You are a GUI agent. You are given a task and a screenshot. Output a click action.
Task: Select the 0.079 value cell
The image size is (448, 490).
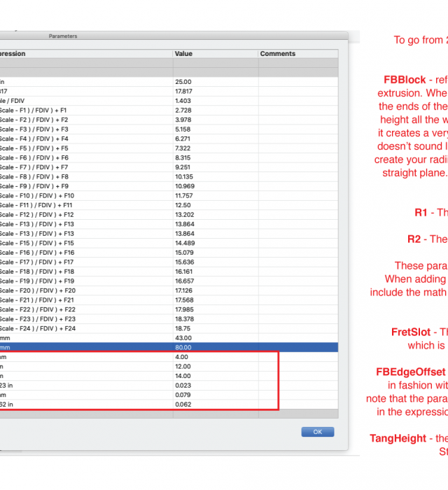coord(215,395)
